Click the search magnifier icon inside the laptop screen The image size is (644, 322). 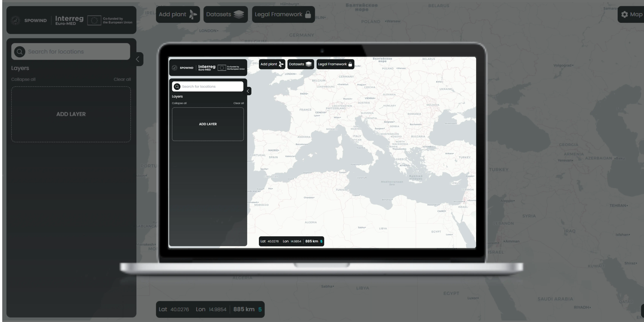(x=177, y=86)
